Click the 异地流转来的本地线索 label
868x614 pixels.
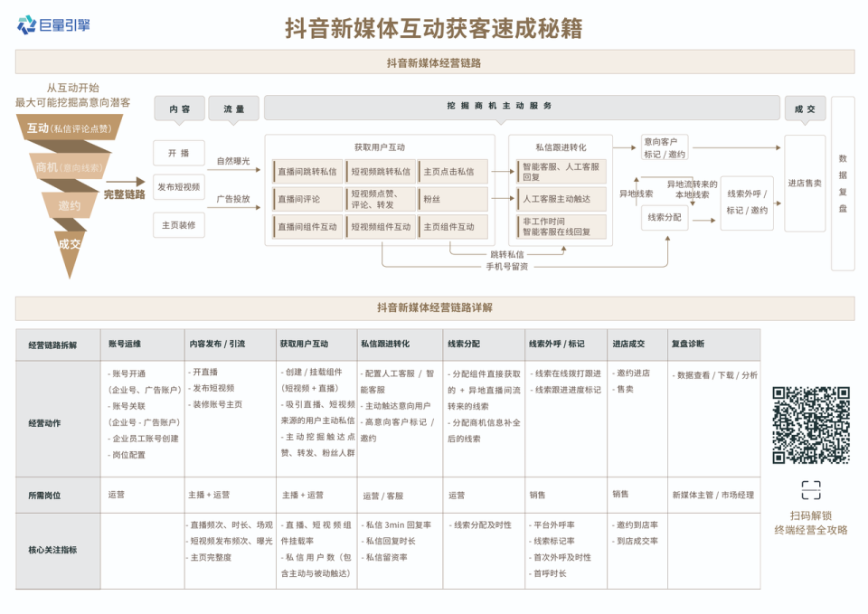[692, 189]
